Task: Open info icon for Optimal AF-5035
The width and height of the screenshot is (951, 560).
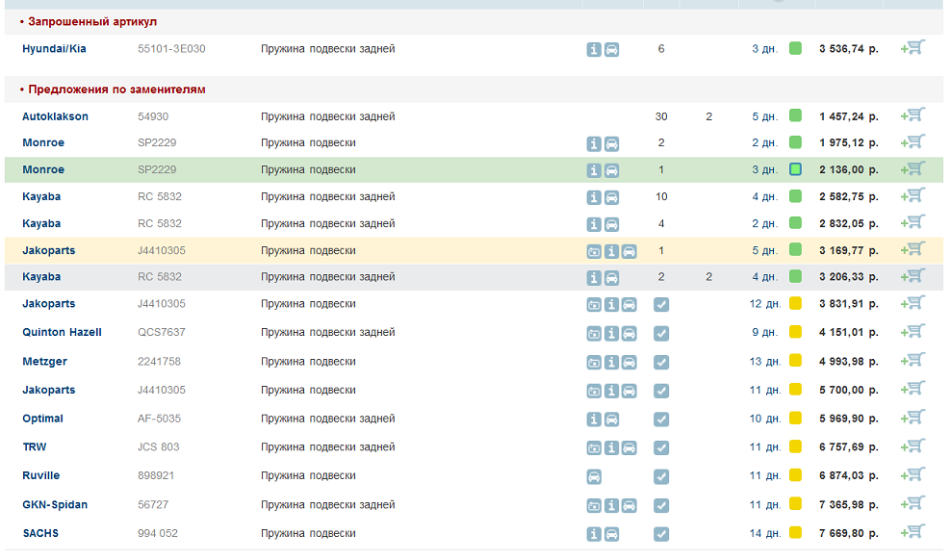Action: coord(594,420)
